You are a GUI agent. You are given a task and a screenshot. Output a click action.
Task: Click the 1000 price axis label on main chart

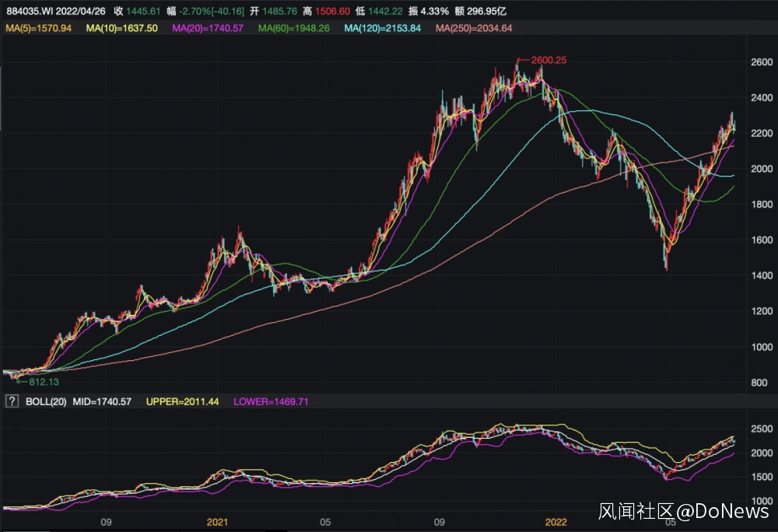[x=762, y=347]
